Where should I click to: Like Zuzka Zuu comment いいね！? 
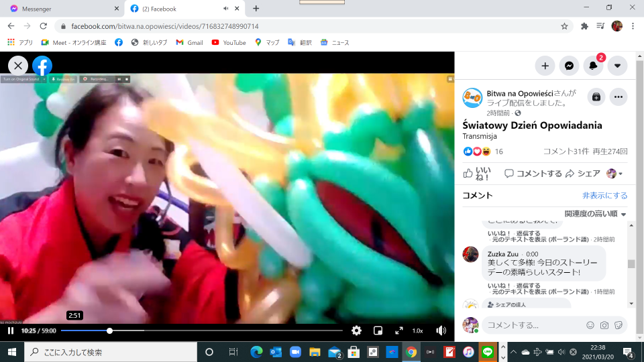click(x=499, y=286)
